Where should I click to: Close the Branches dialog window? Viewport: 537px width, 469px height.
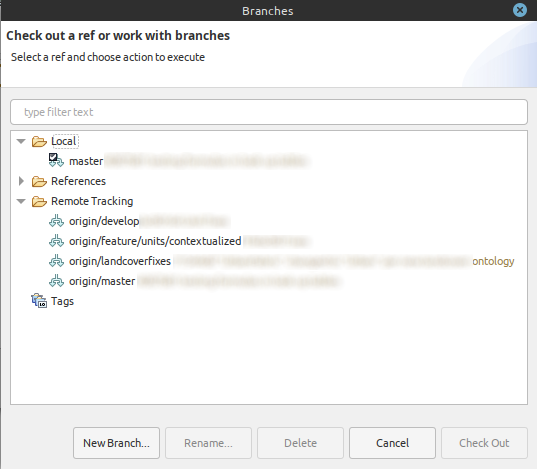click(x=520, y=10)
